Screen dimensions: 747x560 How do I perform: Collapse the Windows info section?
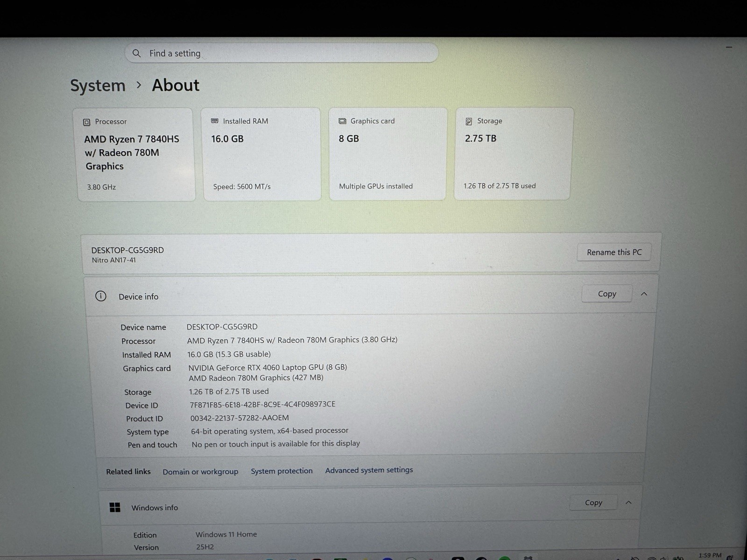coord(628,503)
